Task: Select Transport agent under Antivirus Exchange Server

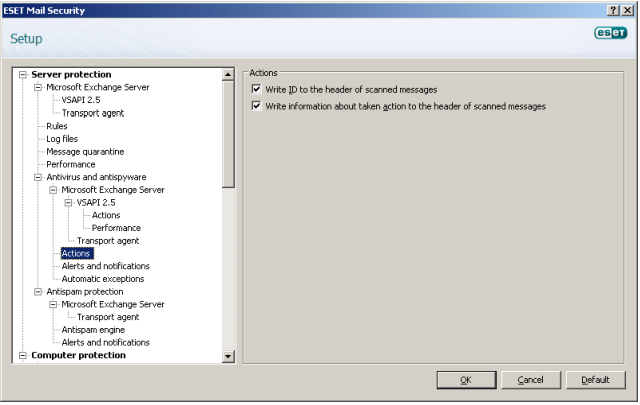Action: tap(108, 241)
